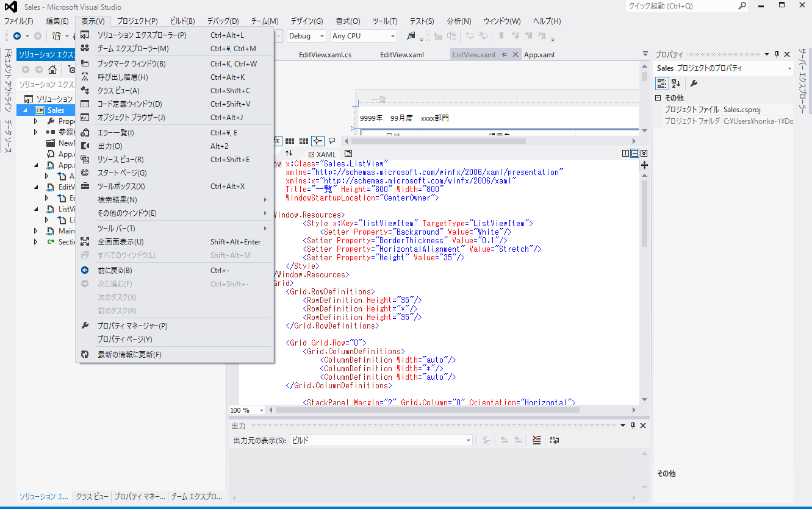812x509 pixels.
Task: Collapse the その他 property category
Action: [x=658, y=98]
